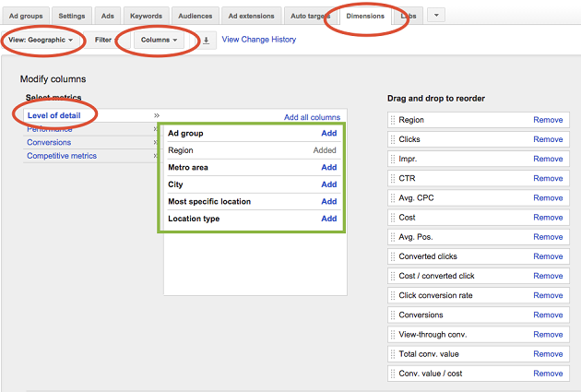581x392 pixels.
Task: Open the Audiences tab
Action: pos(194,16)
